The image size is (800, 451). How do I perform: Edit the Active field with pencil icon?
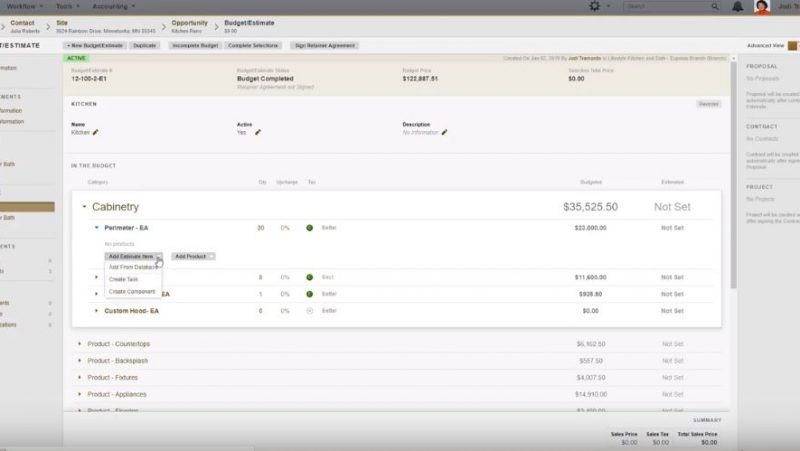257,132
